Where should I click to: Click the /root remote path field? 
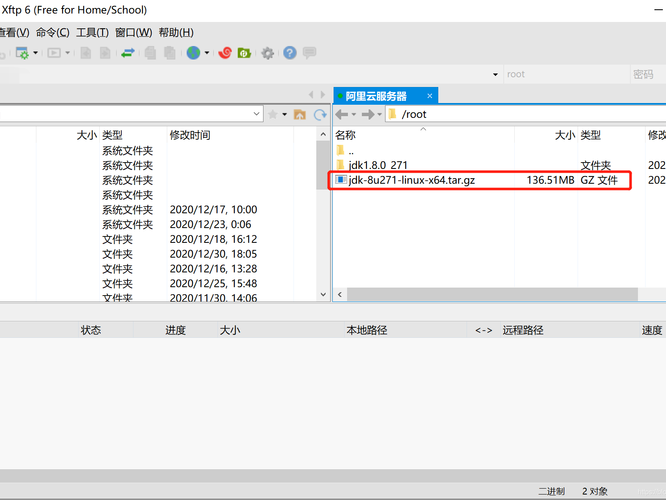(x=526, y=114)
